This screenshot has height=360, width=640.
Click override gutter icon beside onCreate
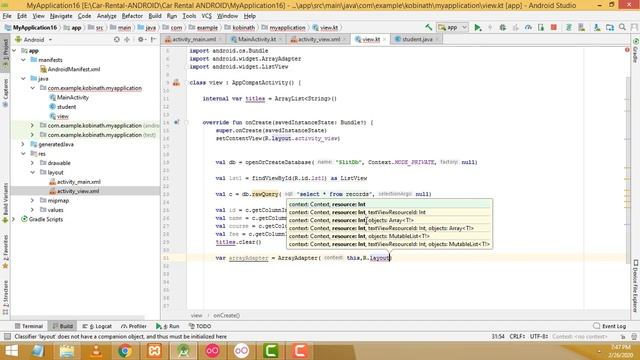point(177,122)
